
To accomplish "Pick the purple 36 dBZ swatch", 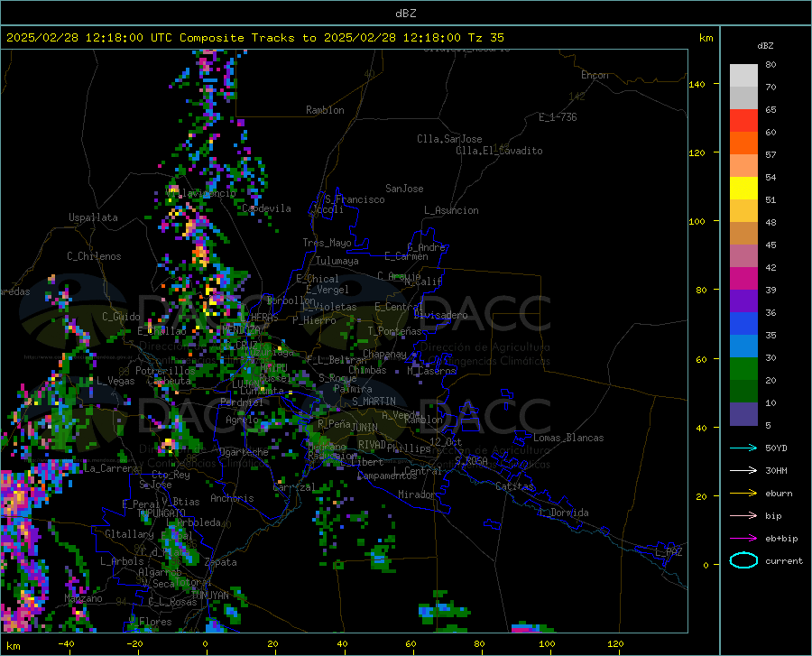I will point(743,301).
